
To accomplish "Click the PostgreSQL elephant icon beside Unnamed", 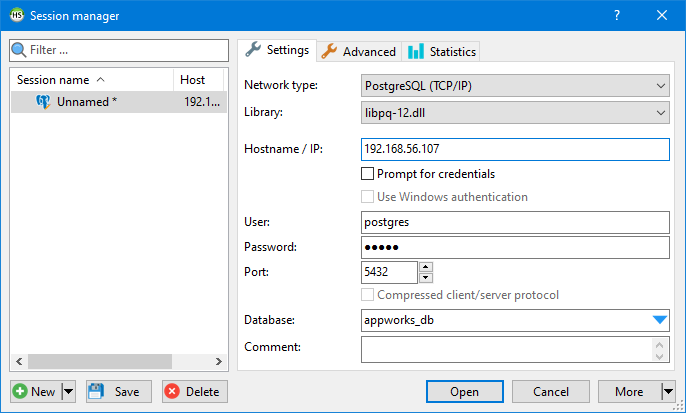I will click(x=43, y=102).
